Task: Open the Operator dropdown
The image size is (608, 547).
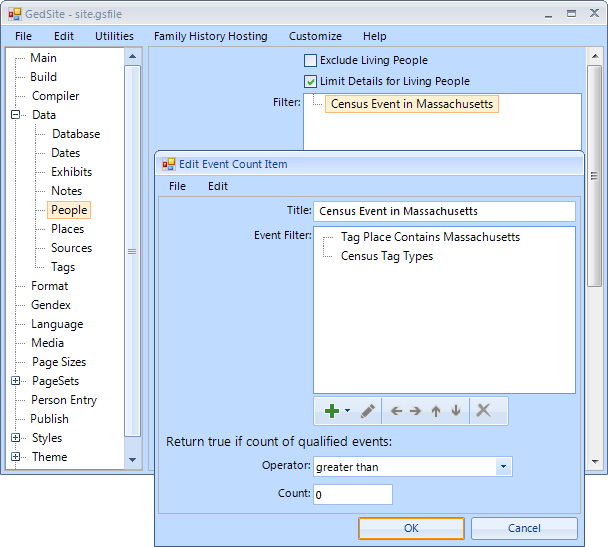Action: click(x=503, y=466)
